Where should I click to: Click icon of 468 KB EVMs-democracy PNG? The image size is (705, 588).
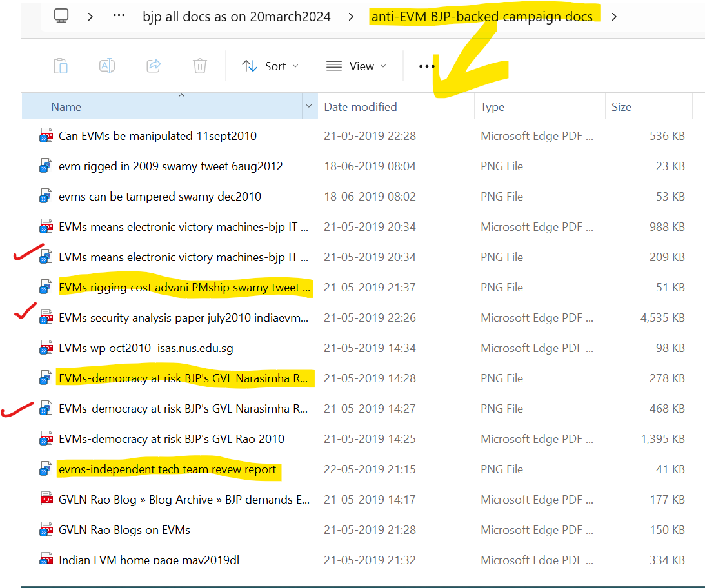point(46,408)
